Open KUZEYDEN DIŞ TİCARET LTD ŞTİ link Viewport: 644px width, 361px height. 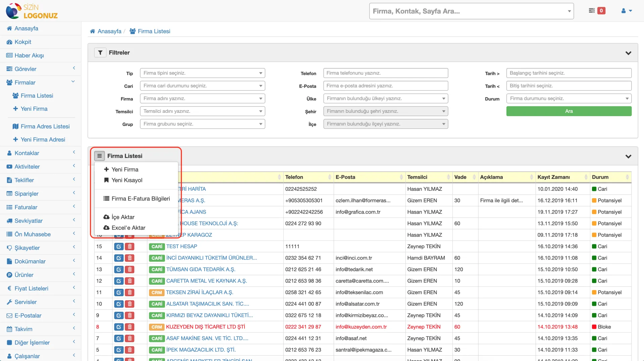(205, 327)
